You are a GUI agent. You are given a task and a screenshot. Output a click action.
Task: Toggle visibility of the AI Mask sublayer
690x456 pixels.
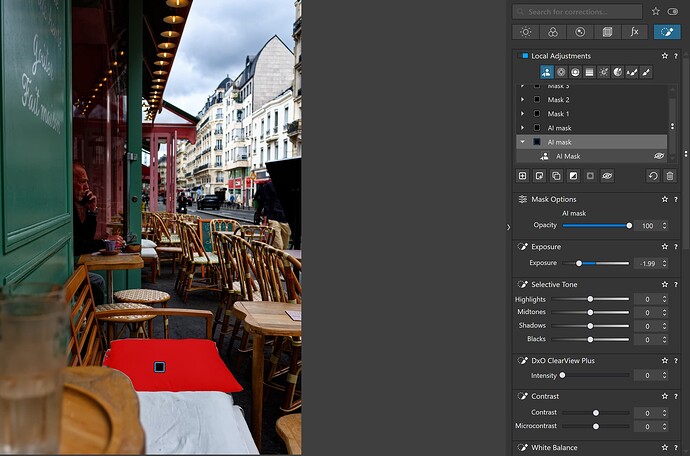tap(659, 156)
